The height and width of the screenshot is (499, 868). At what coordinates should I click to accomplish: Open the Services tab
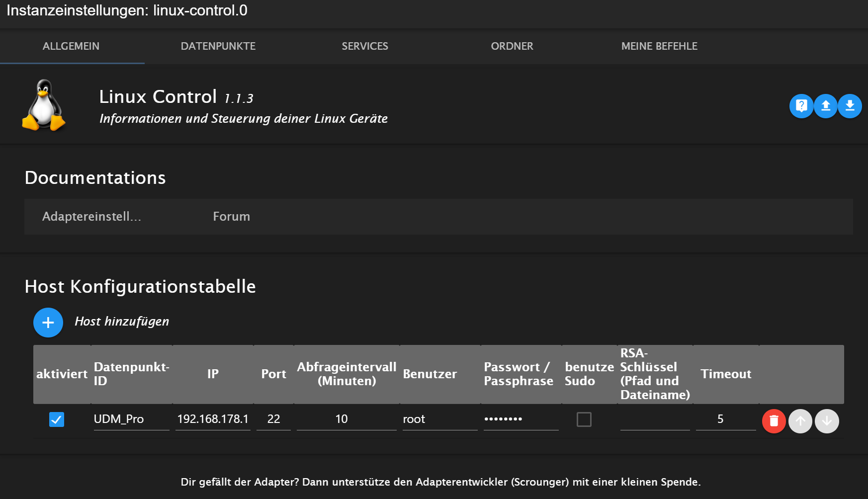pos(365,46)
